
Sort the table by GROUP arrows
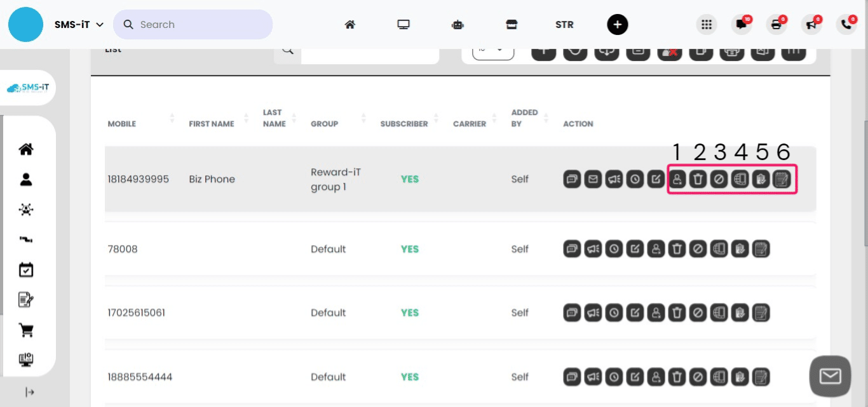pos(363,119)
